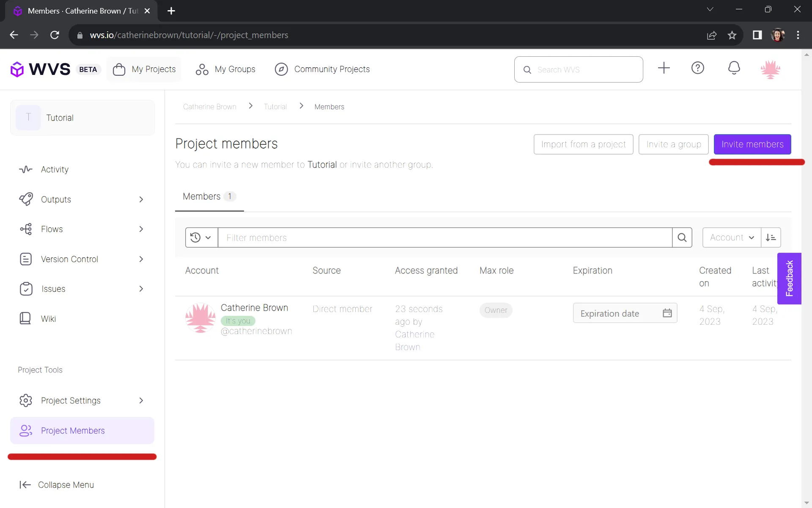Viewport: 812px width, 508px height.
Task: Click the plus create new icon
Action: [x=664, y=68]
